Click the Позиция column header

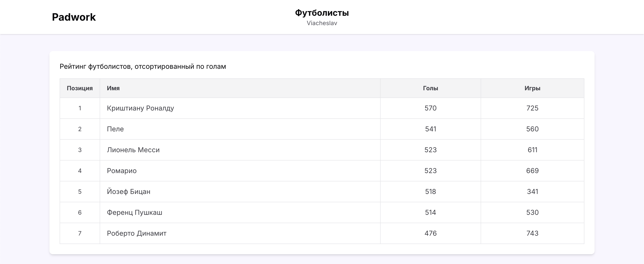click(x=80, y=88)
